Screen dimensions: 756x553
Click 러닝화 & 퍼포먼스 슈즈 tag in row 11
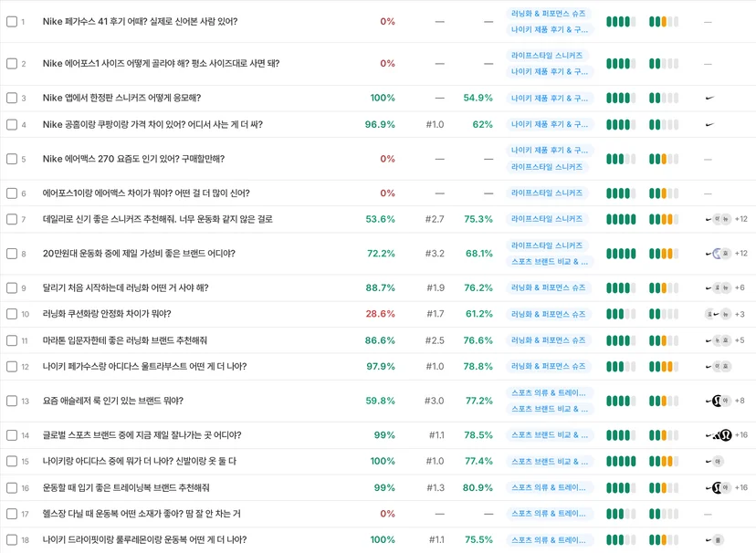click(x=549, y=340)
